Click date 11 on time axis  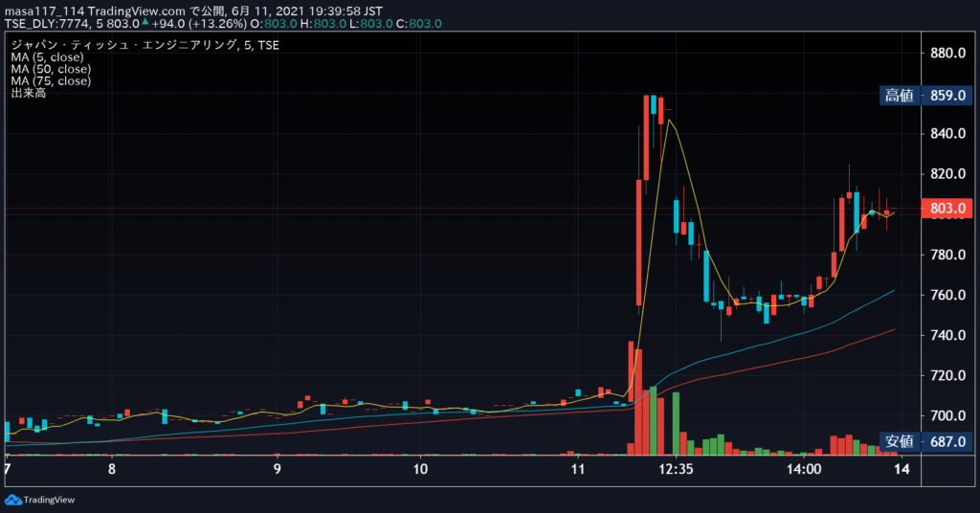[577, 469]
